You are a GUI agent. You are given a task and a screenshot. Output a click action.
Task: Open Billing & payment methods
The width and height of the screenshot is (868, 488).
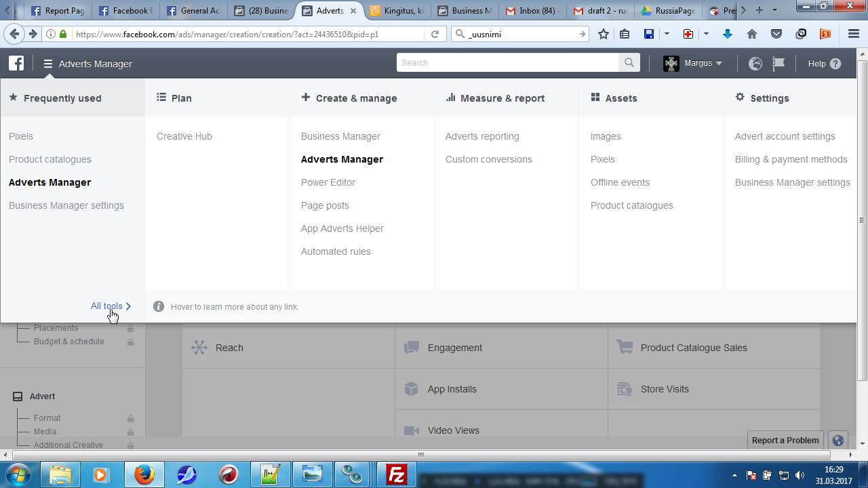pos(791,159)
